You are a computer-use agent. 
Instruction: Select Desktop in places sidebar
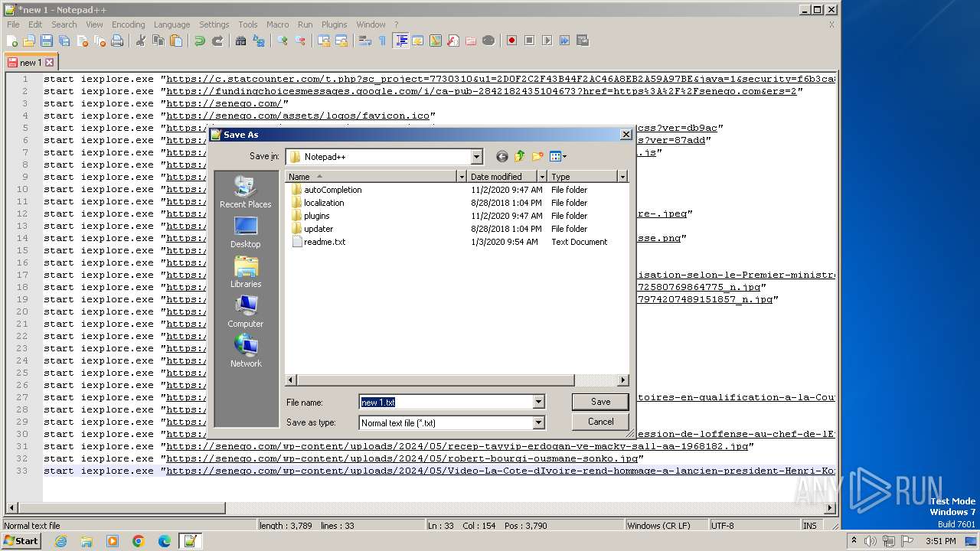coord(245,232)
